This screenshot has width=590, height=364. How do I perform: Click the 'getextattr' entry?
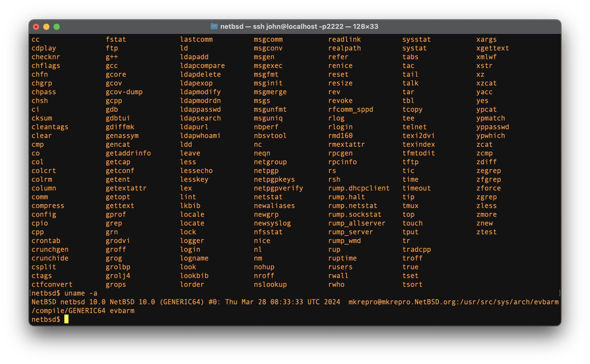click(x=126, y=188)
